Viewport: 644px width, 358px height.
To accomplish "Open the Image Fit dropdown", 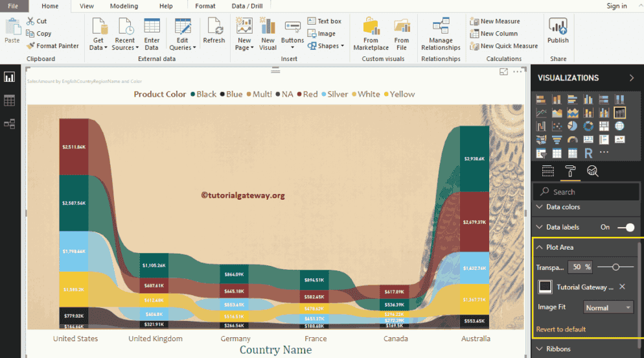I will 608,307.
